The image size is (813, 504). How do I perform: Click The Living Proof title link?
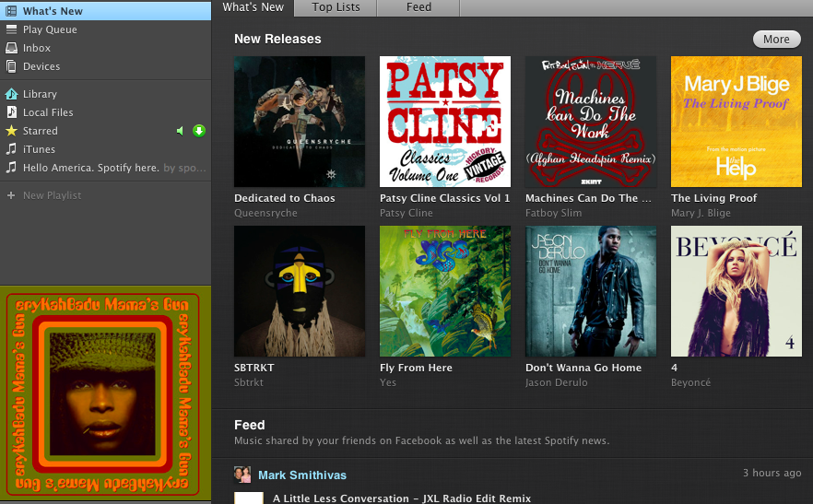pyautogui.click(x=713, y=198)
